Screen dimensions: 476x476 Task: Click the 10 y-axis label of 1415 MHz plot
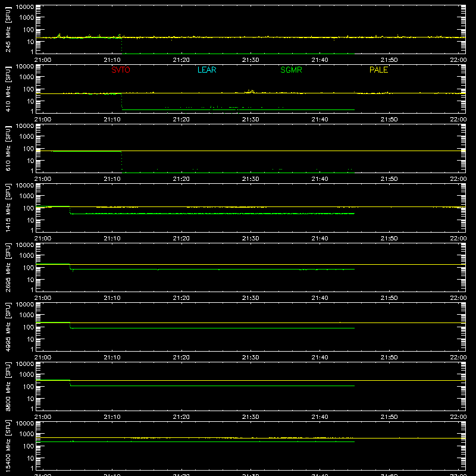point(30,220)
